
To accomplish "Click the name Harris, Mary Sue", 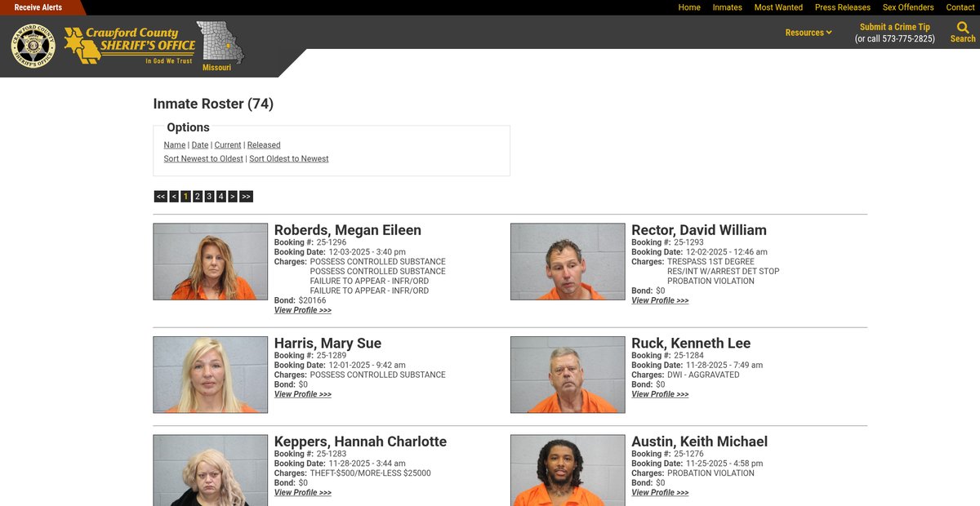I will pos(327,344).
